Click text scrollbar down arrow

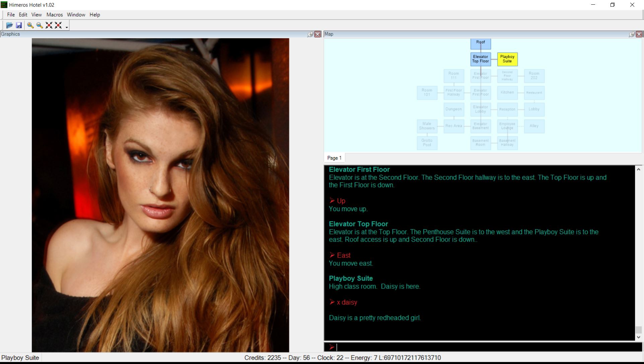click(638, 337)
